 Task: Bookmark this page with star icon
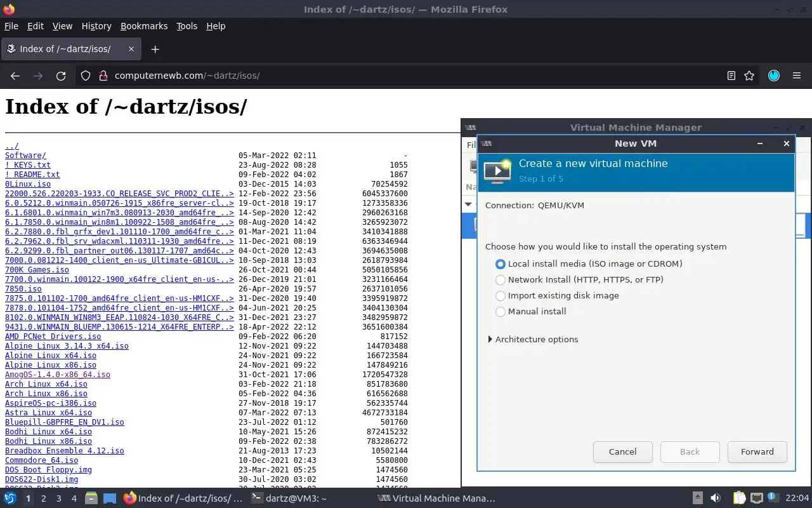tap(749, 76)
